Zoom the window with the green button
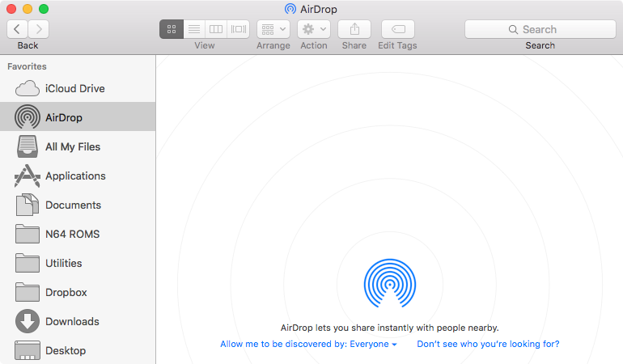 click(x=44, y=9)
